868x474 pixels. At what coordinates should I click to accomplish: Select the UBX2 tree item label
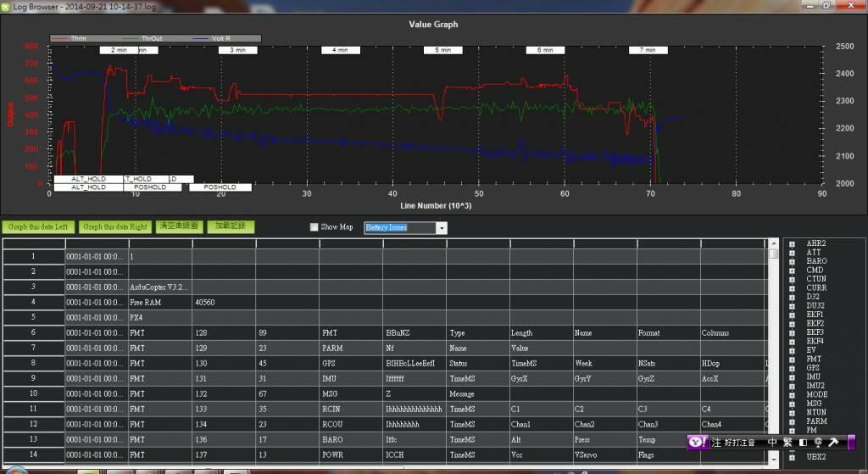point(816,457)
